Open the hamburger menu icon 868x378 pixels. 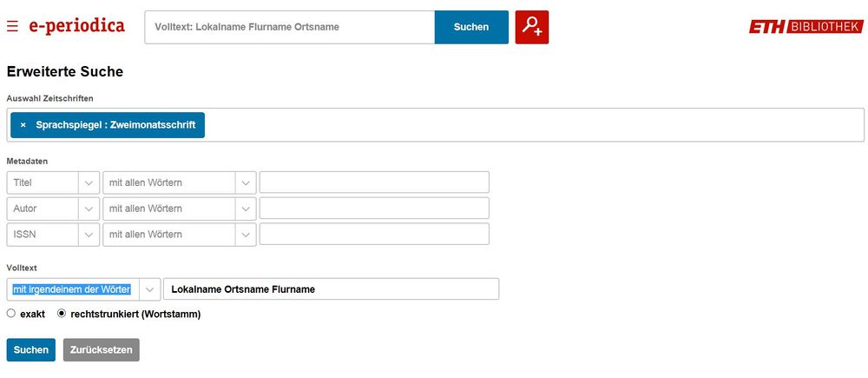point(12,27)
